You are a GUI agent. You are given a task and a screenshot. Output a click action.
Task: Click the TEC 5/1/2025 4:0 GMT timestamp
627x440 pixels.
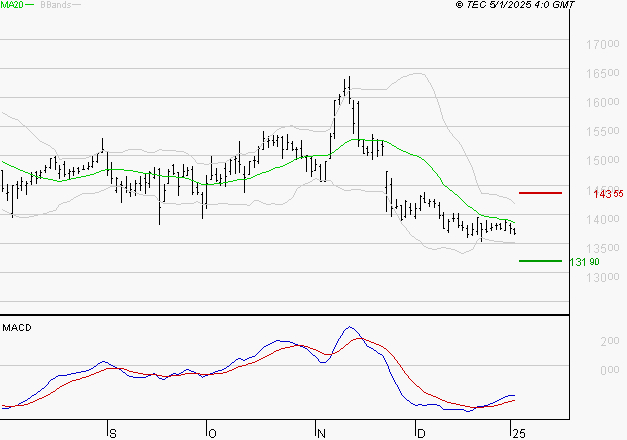click(515, 5)
